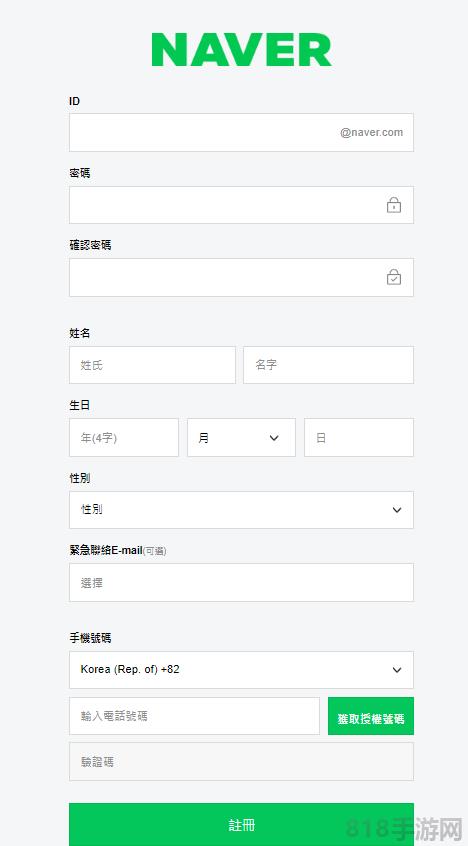Image resolution: width=468 pixels, height=846 pixels.
Task: Select the 姓氏 surname field
Action: 152,365
